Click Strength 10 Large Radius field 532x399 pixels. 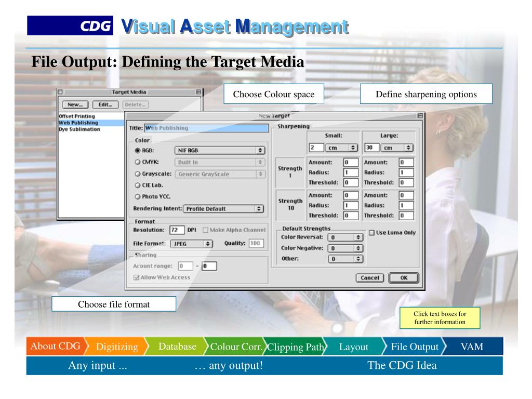pos(406,205)
